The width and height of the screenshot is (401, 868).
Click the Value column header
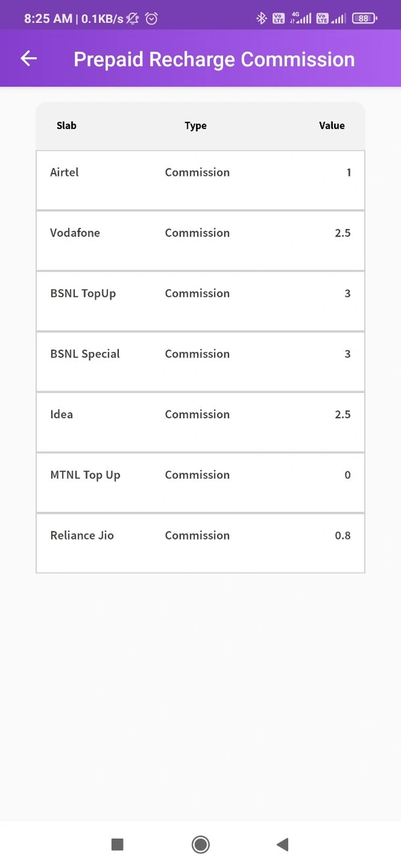(331, 126)
